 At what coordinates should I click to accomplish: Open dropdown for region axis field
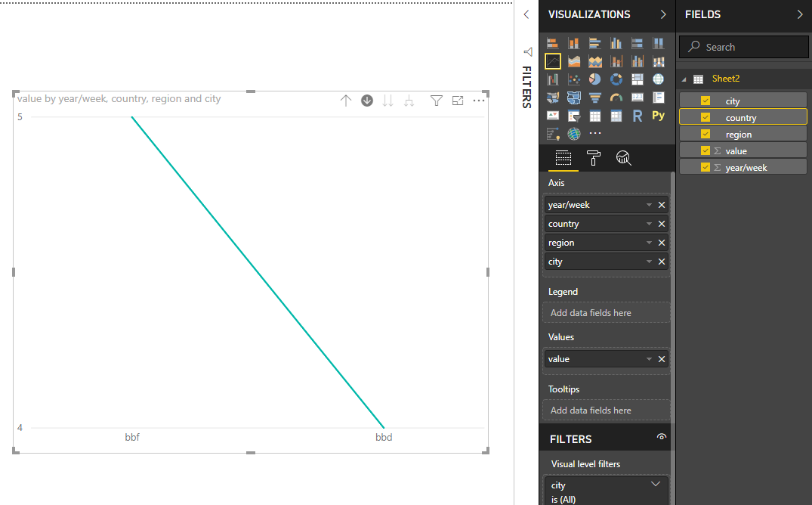[x=649, y=243]
